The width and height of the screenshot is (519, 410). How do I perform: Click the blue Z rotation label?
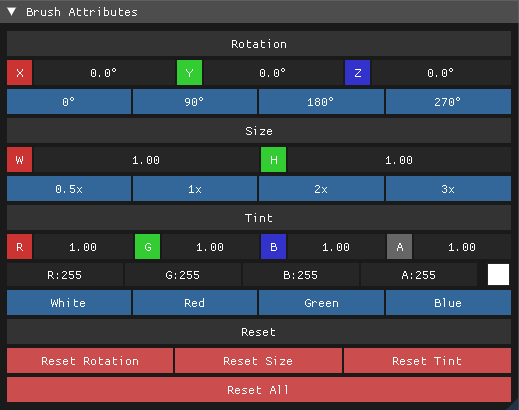357,73
